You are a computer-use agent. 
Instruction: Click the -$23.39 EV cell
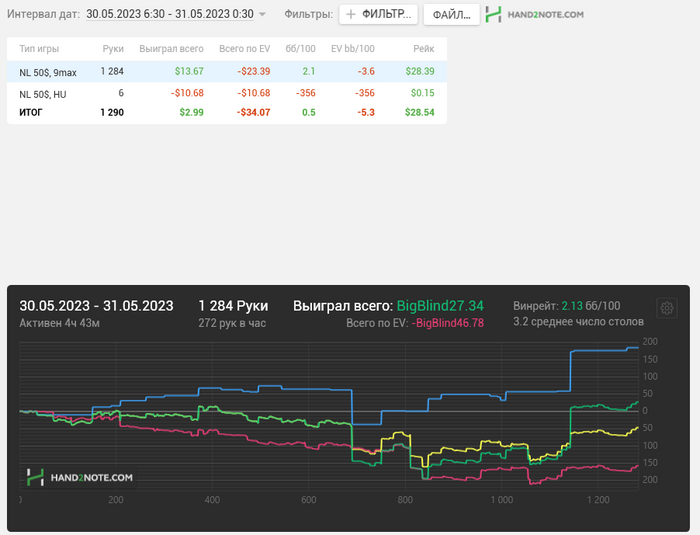(254, 71)
